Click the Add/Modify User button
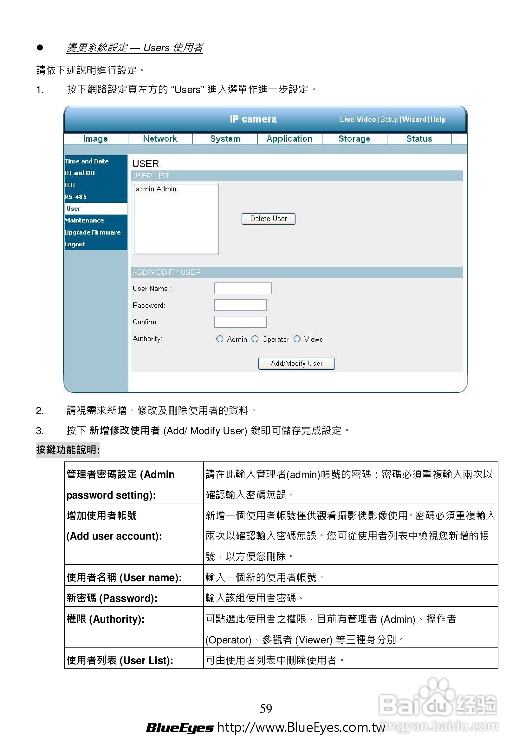 point(297,363)
